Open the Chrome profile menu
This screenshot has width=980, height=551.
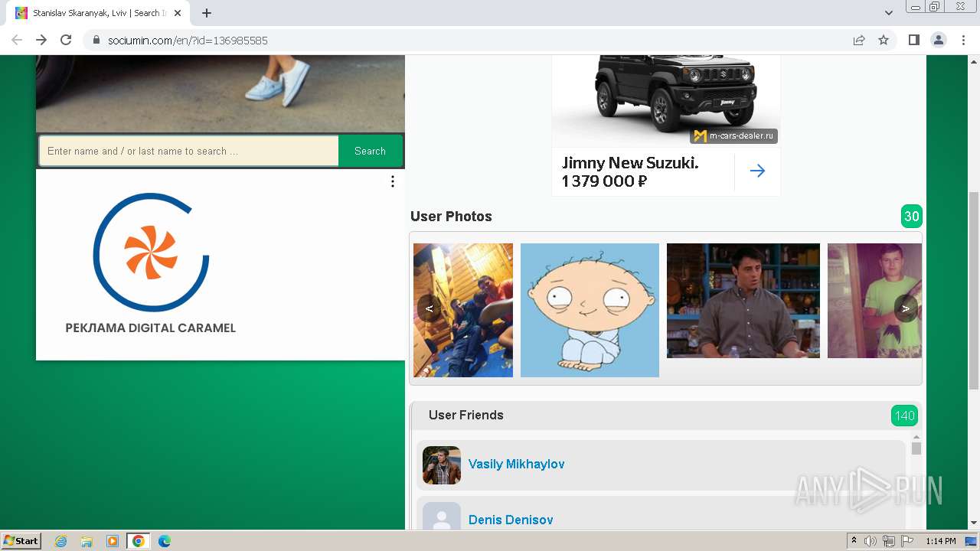939,40
